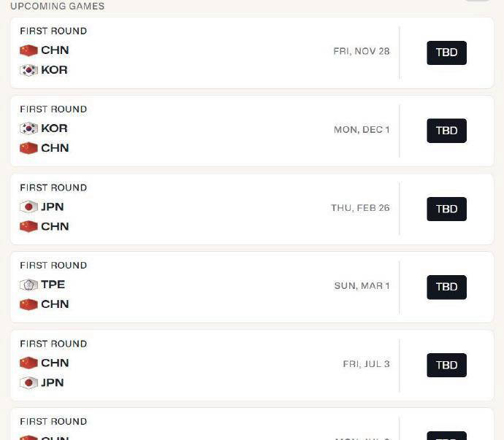Open JPN team link in Feb 26 game
This screenshot has width=504, height=440.
[x=53, y=207]
